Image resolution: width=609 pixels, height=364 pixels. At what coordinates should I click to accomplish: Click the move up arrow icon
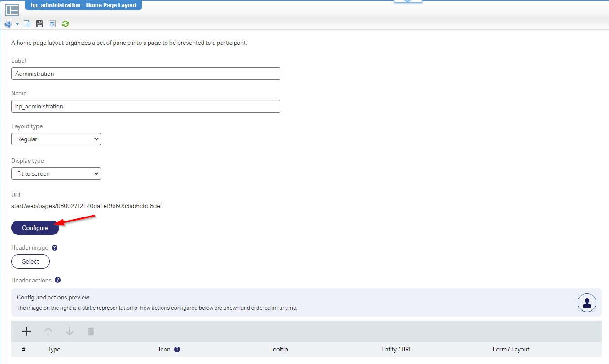[48, 331]
